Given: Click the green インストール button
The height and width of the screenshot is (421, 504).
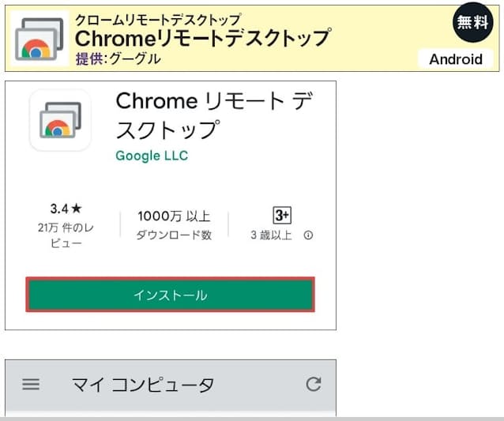Looking at the screenshot, I should pos(170,295).
